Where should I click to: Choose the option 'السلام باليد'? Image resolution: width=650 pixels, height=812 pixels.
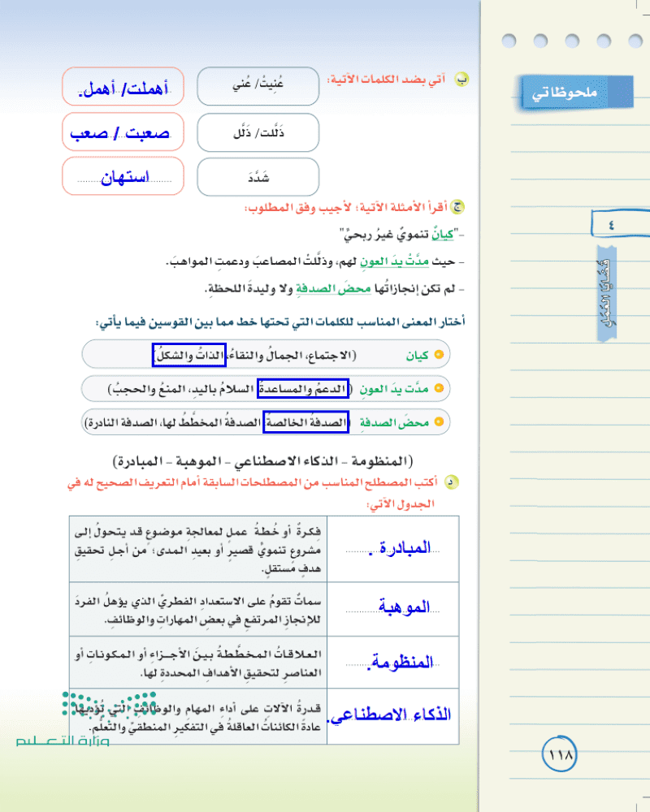(223, 389)
